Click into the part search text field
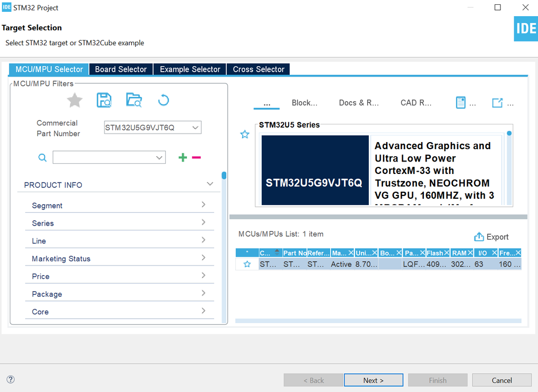 coord(104,157)
